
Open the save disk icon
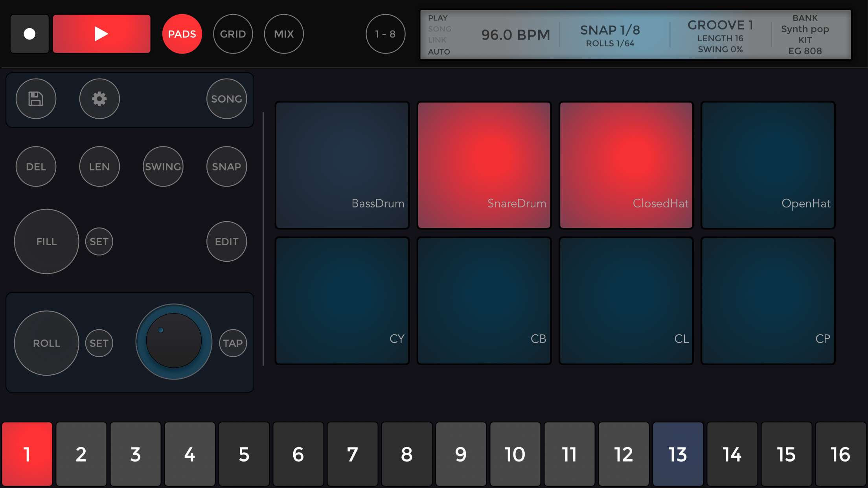point(36,99)
